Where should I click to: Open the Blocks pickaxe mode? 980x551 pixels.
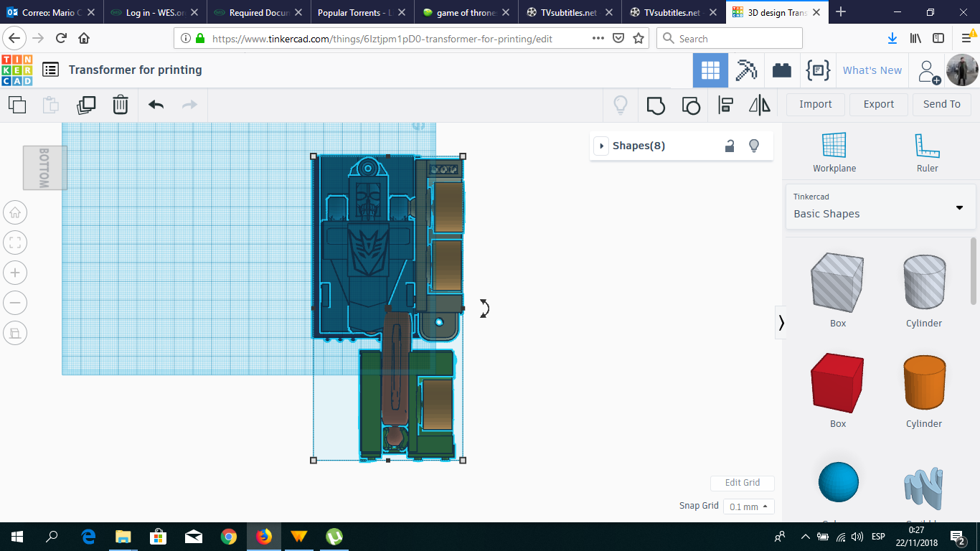(746, 70)
